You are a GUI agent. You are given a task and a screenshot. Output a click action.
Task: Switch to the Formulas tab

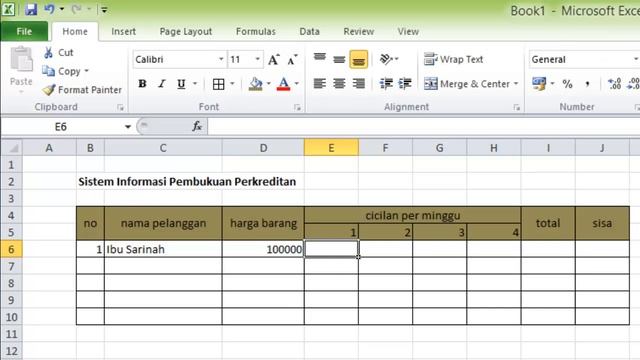click(x=256, y=31)
